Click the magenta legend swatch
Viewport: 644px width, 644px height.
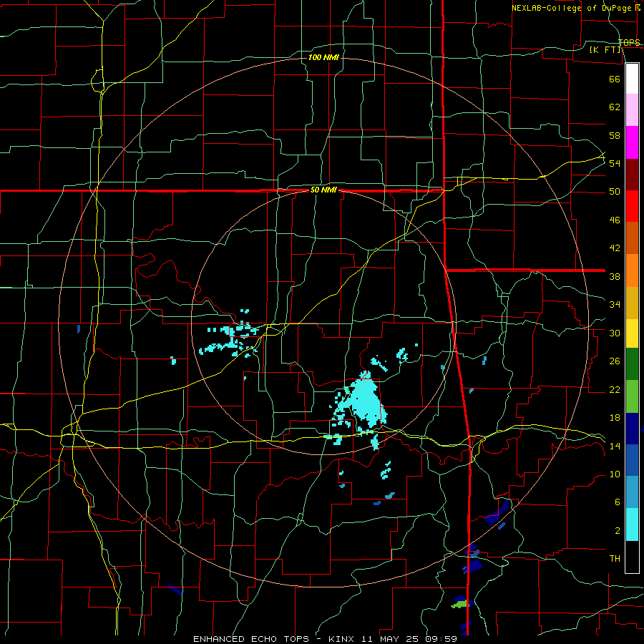click(x=632, y=142)
